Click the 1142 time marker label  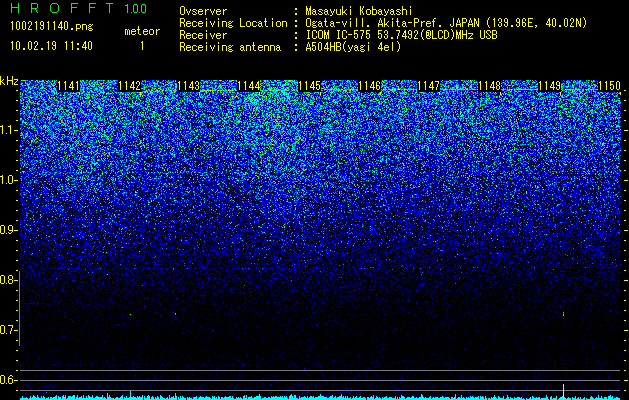point(130,86)
